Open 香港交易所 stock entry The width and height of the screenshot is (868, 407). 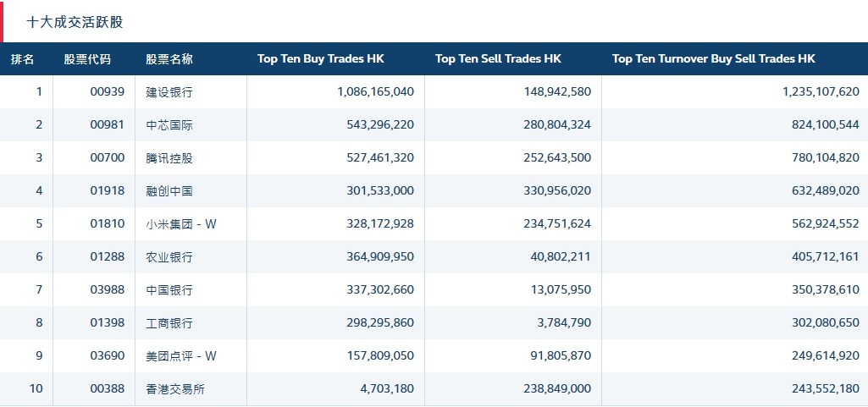point(175,389)
